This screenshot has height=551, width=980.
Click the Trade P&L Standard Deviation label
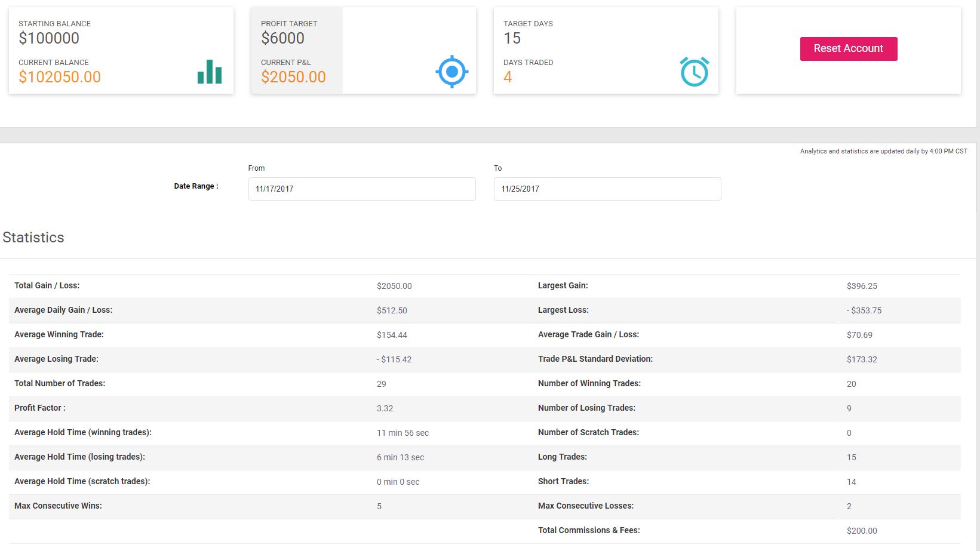click(x=595, y=359)
